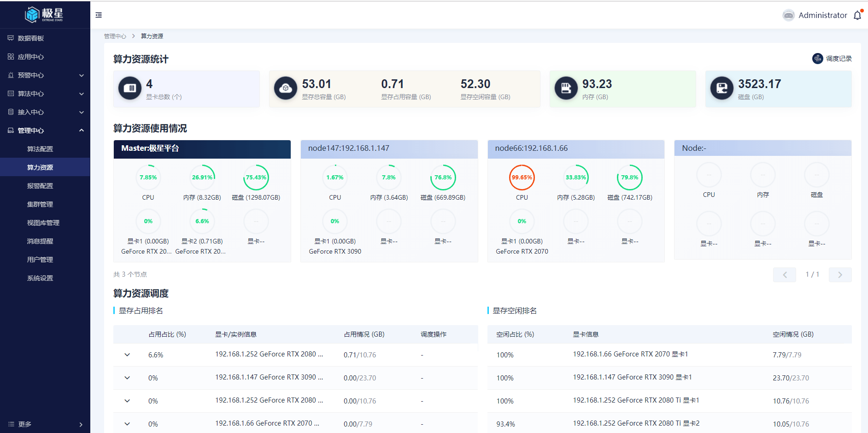Click the disk 3523.17 GB icon
This screenshot has height=433, width=868.
pos(721,88)
